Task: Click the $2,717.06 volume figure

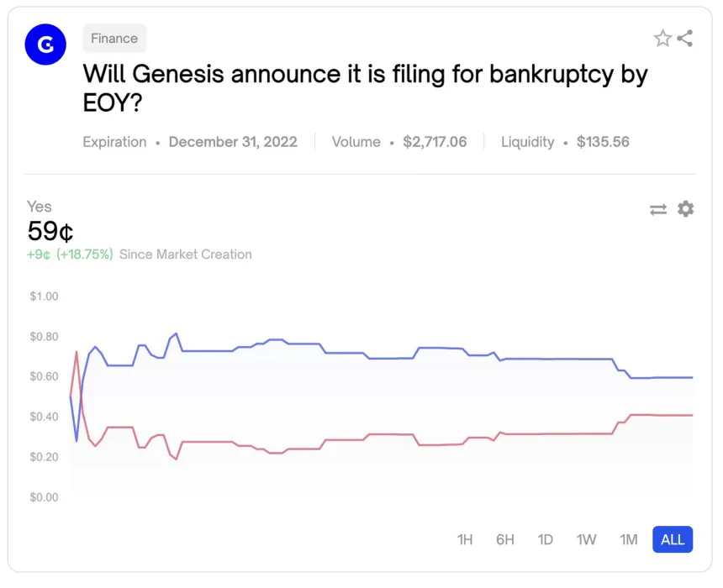Action: tap(435, 142)
